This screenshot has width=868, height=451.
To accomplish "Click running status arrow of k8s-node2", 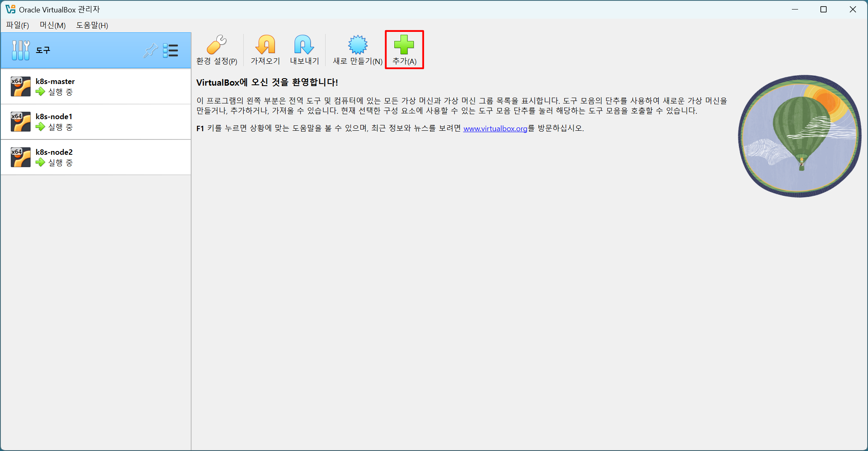I will tap(40, 162).
